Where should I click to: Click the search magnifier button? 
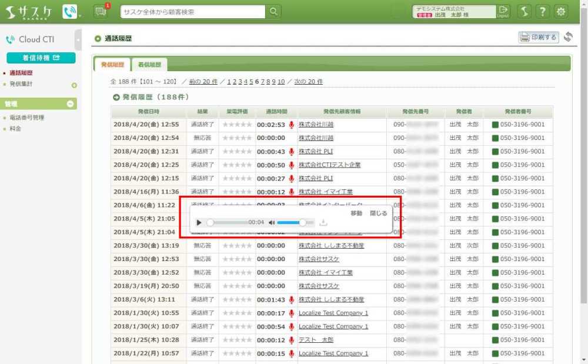pos(273,12)
